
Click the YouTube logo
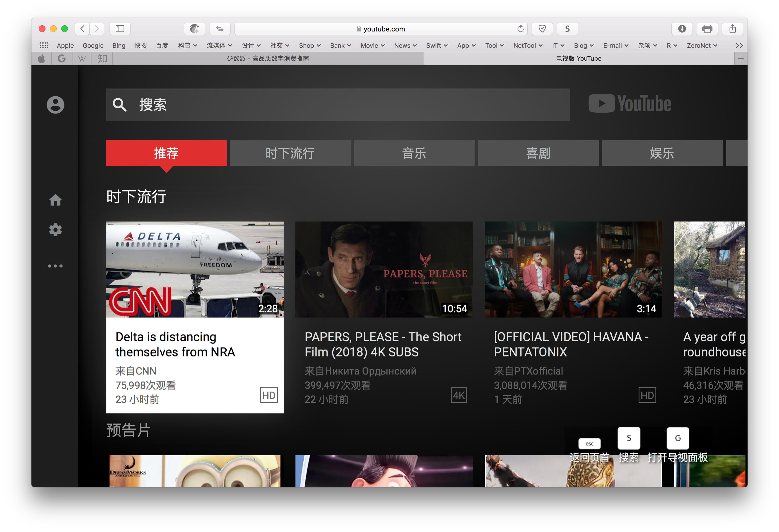[630, 104]
